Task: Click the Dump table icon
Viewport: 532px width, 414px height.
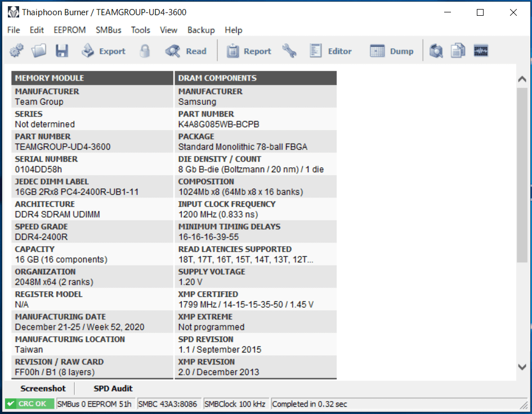Action: pyautogui.click(x=377, y=51)
